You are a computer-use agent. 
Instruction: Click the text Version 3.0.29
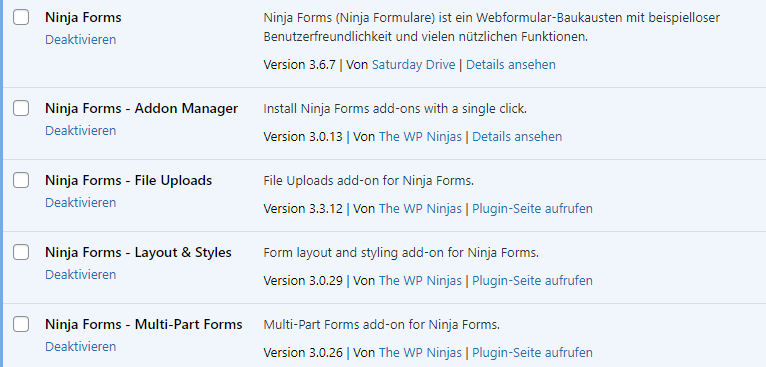pos(303,281)
